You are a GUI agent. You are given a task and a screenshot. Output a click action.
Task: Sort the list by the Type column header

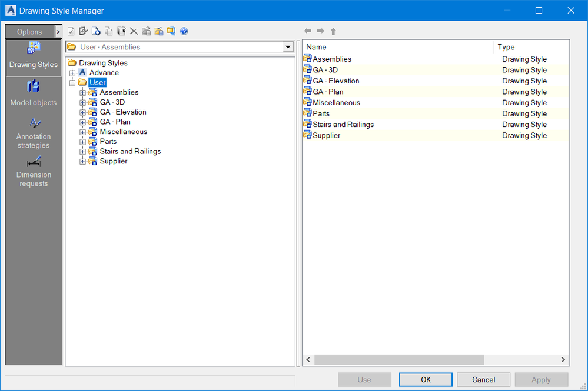(531, 47)
